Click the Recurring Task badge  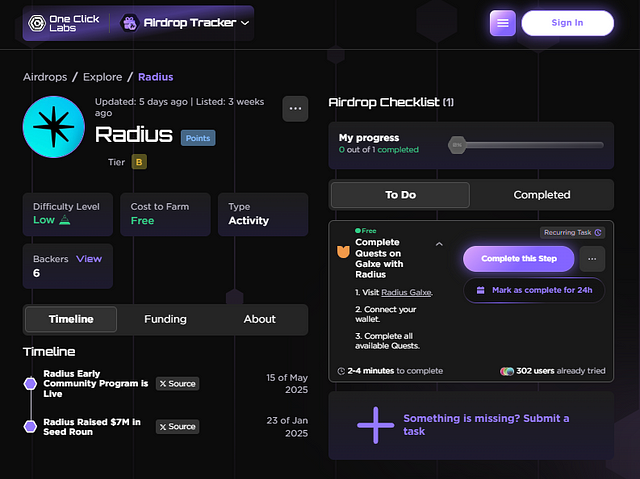(x=573, y=233)
